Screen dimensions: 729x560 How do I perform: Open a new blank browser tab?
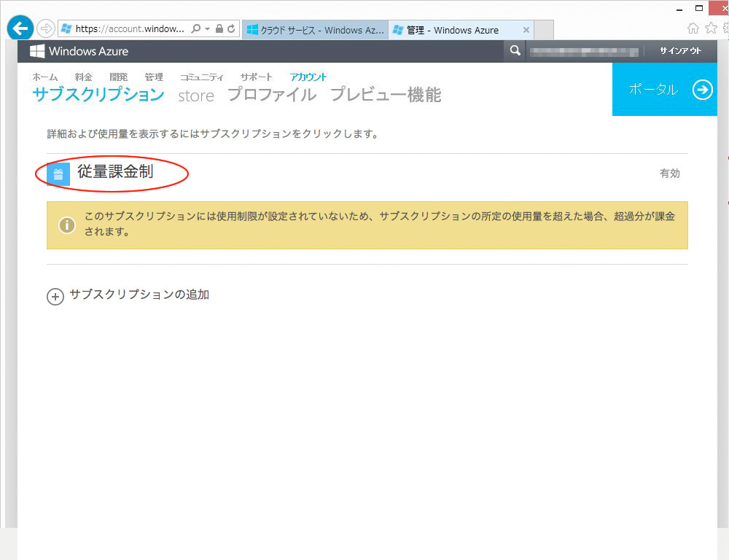(x=544, y=30)
